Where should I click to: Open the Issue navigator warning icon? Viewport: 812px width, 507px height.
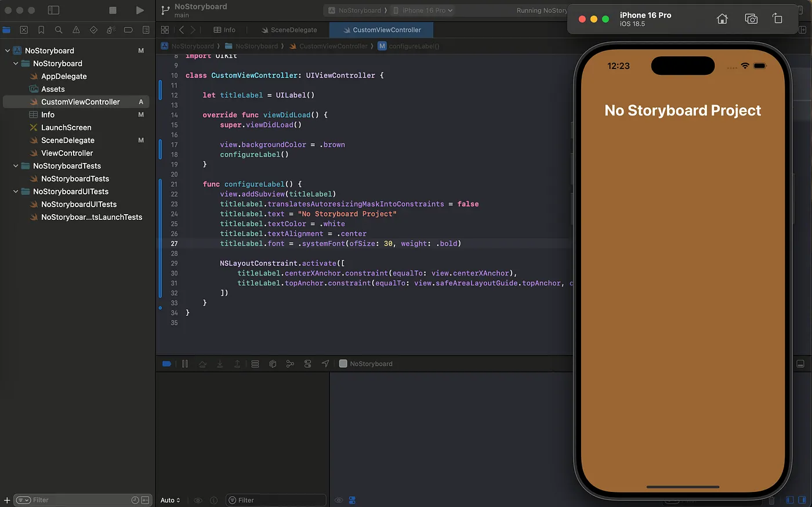click(x=76, y=30)
